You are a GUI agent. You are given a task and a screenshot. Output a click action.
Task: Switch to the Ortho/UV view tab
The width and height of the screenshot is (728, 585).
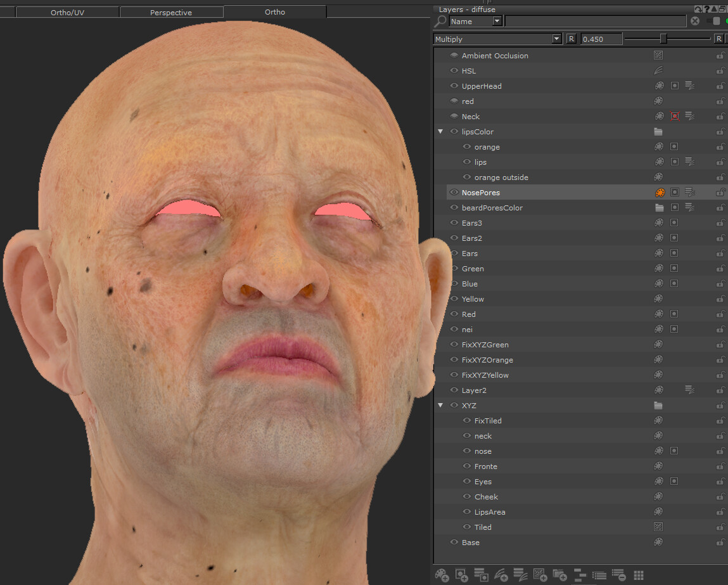(67, 12)
